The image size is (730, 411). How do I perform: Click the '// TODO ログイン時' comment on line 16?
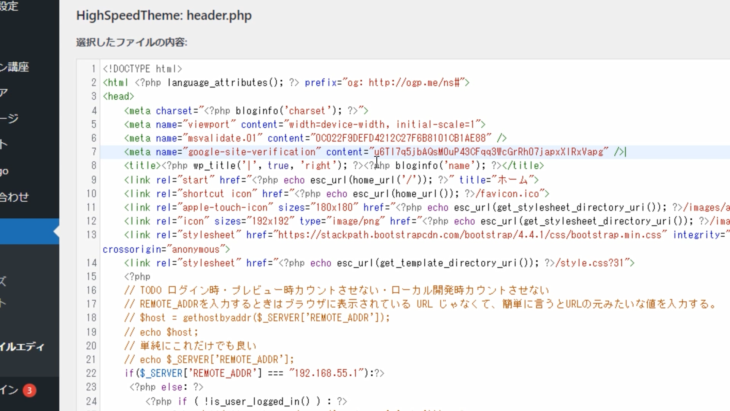pos(336,290)
